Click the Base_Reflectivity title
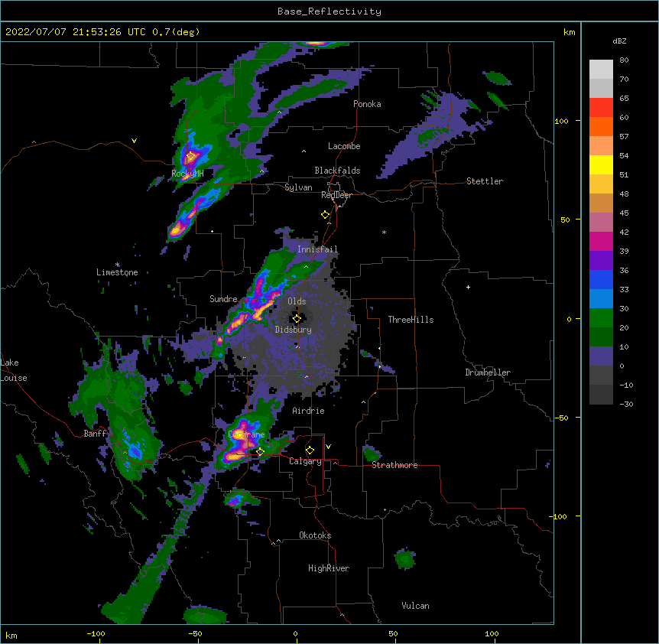This screenshot has height=644, width=659. click(x=329, y=11)
